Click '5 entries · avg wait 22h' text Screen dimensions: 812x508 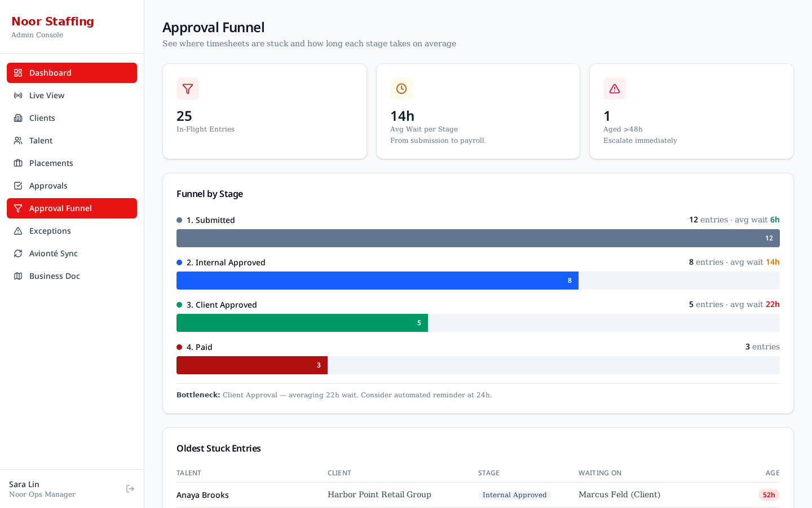coord(734,304)
